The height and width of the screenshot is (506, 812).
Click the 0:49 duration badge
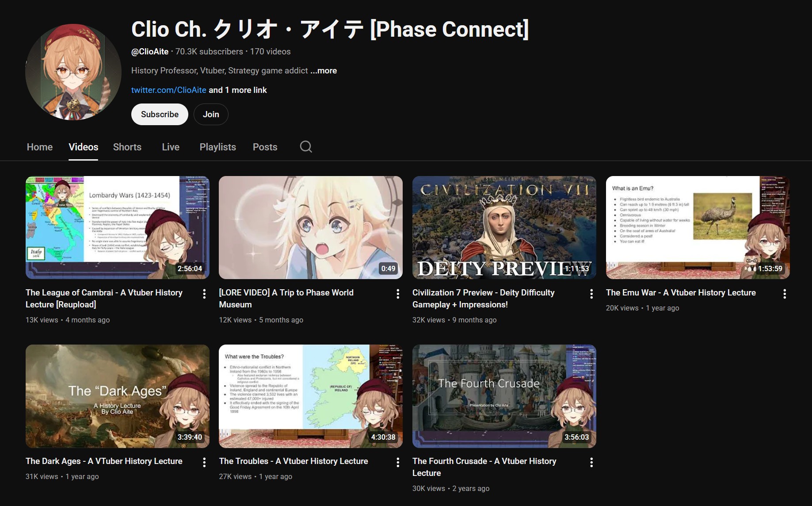tap(388, 268)
